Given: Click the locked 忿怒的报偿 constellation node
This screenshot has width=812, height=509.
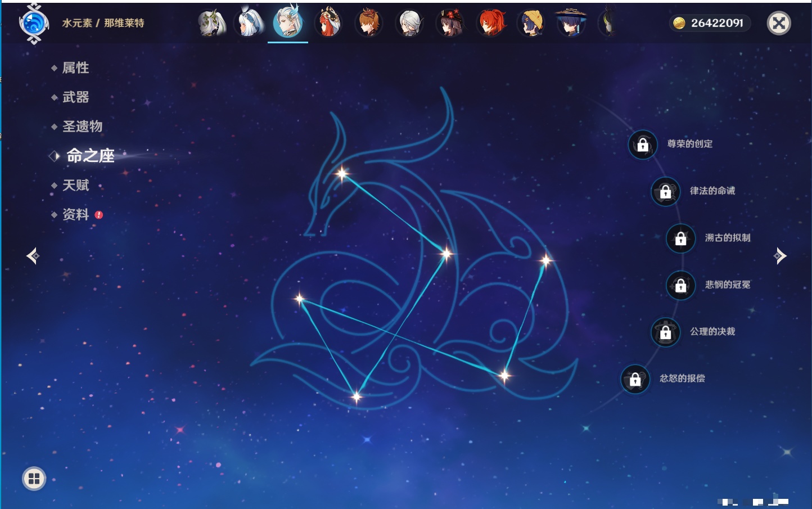Looking at the screenshot, I should pyautogui.click(x=635, y=379).
